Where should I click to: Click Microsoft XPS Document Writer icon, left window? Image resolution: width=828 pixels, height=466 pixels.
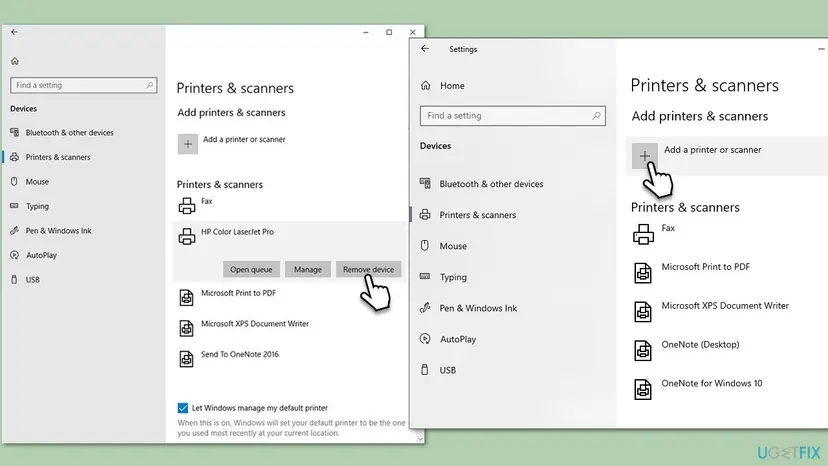click(x=186, y=328)
